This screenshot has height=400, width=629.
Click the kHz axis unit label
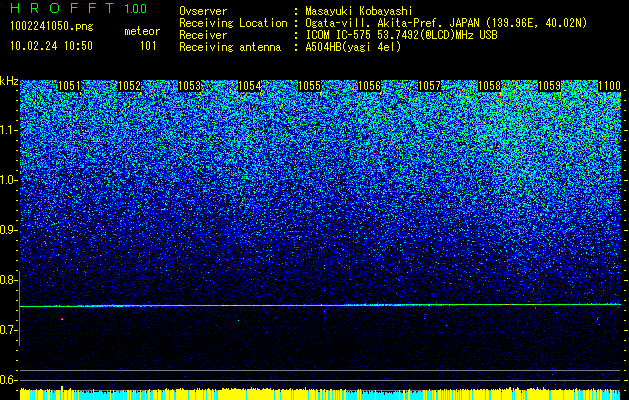coord(9,81)
